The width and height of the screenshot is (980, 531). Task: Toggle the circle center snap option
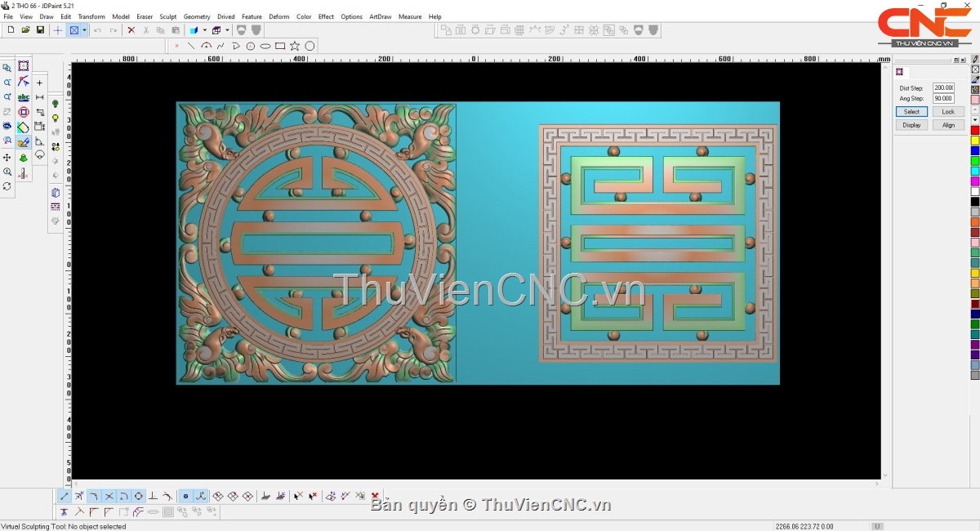coord(138,496)
